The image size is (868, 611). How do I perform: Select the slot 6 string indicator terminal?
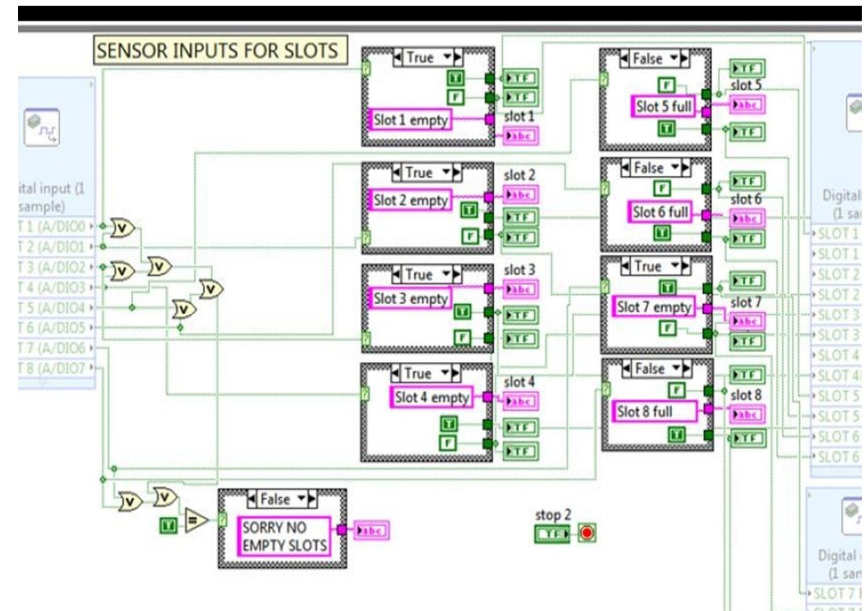pos(747,218)
